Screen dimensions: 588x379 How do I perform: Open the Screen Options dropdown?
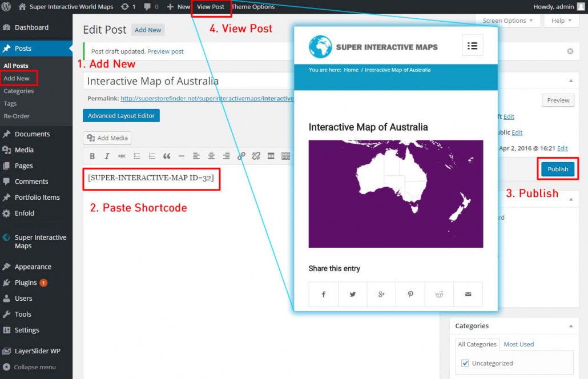507,21
